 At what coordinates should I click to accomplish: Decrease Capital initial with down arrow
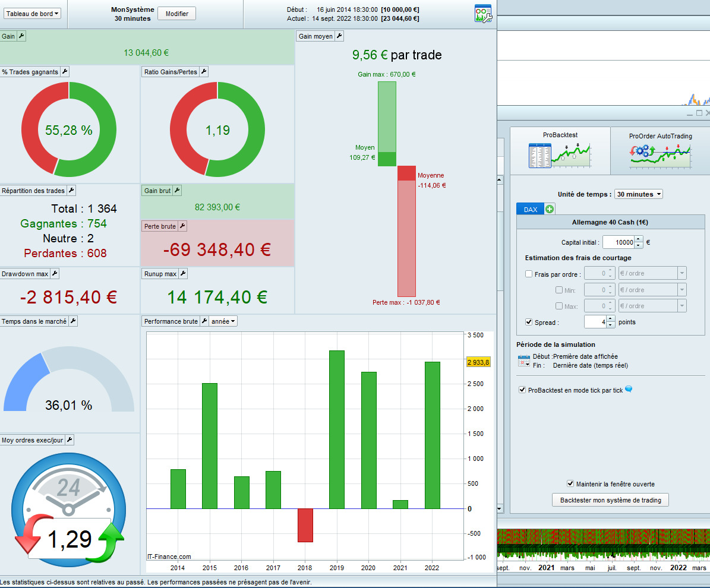pyautogui.click(x=639, y=245)
